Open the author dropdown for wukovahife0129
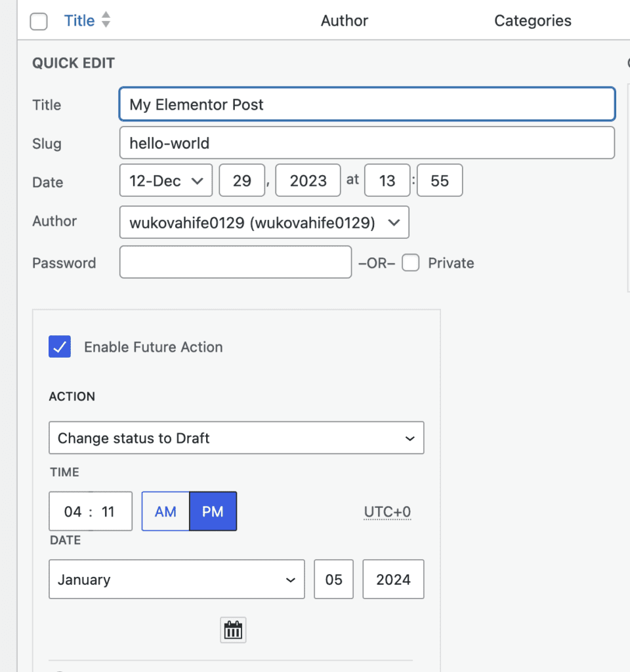The height and width of the screenshot is (672, 630). tap(264, 222)
